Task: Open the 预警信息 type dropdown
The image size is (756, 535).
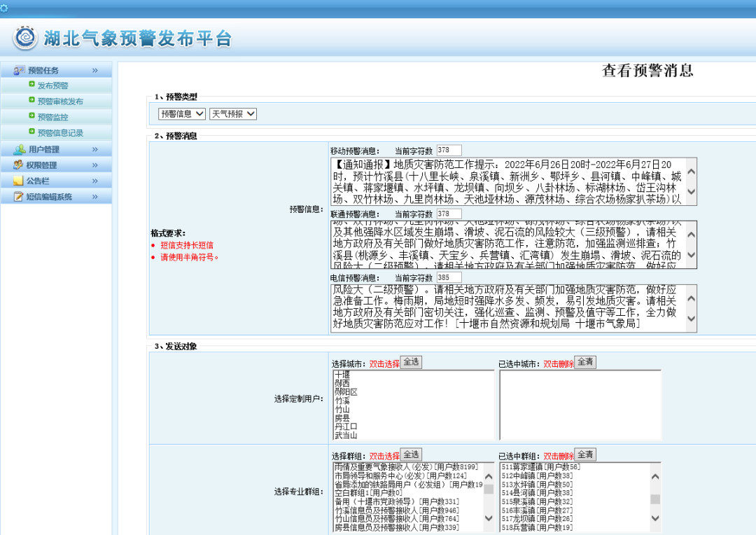Action: (181, 113)
